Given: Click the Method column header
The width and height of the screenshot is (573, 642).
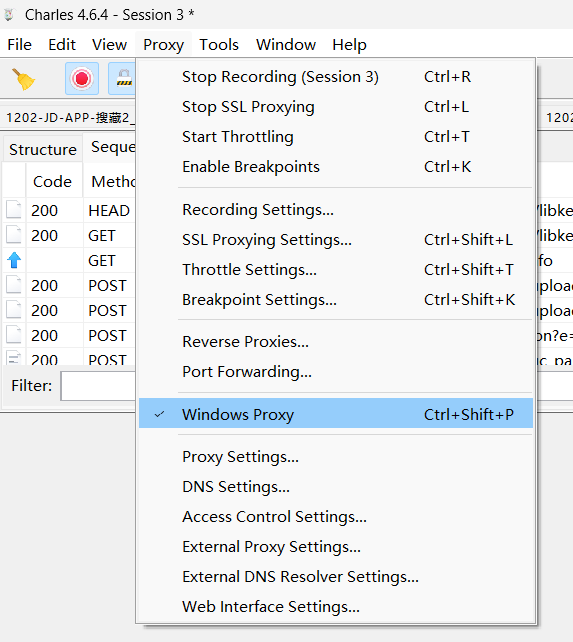Looking at the screenshot, I should [x=110, y=181].
